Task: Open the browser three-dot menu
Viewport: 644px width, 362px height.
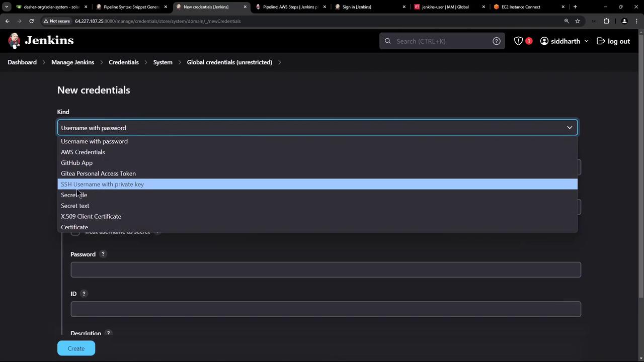Action: pyautogui.click(x=636, y=21)
